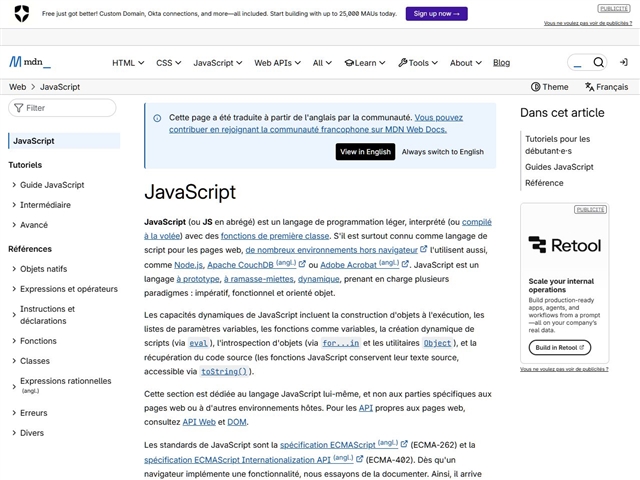640x480 pixels.
Task: Jump to Tutoriels pour les débutant·e·s
Action: pos(558,145)
